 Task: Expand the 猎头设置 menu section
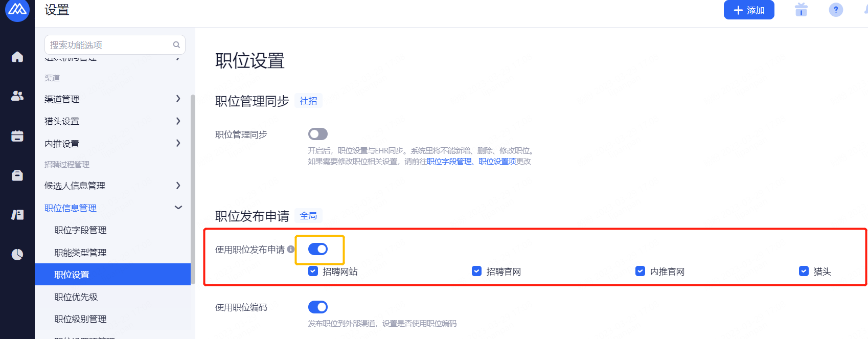click(x=112, y=121)
